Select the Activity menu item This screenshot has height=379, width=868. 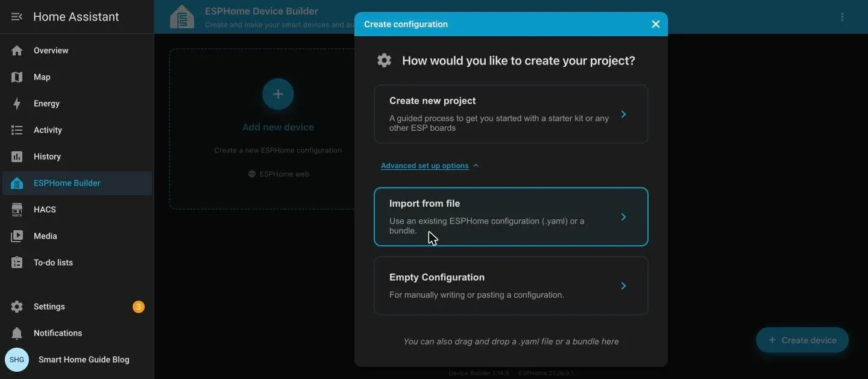[x=77, y=130]
